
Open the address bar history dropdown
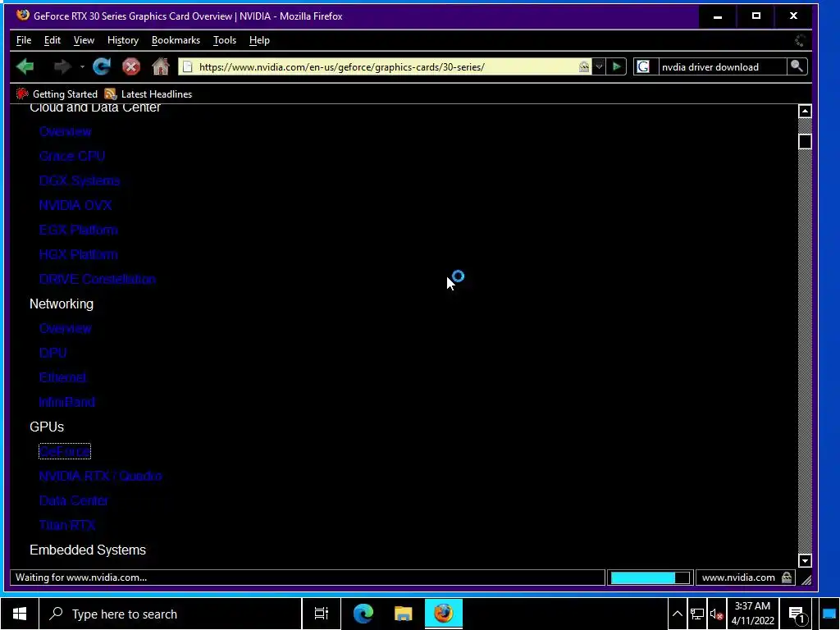click(x=599, y=67)
